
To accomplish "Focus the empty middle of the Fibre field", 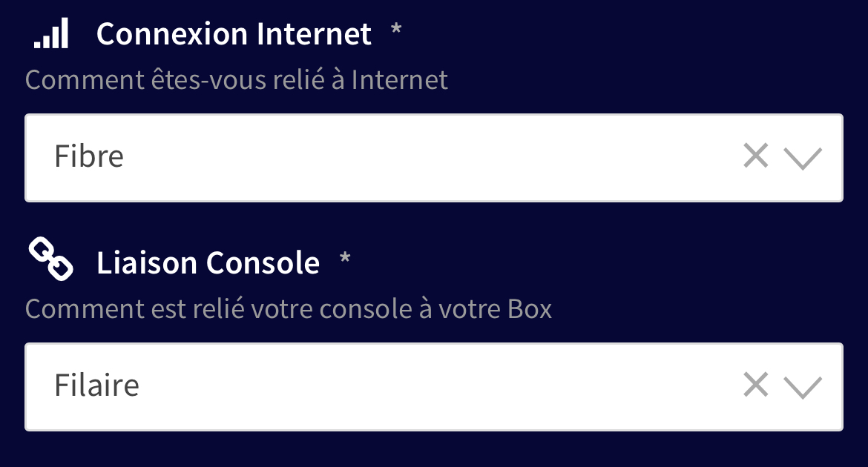I will [x=432, y=158].
